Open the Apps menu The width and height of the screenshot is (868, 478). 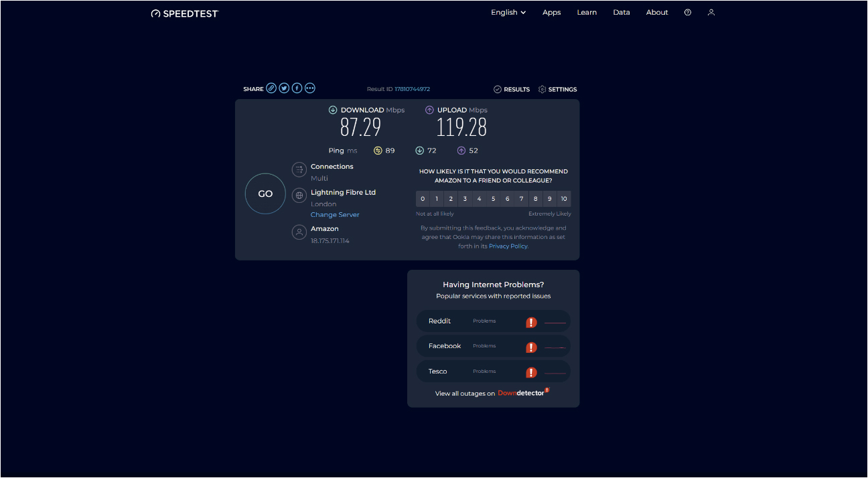551,13
